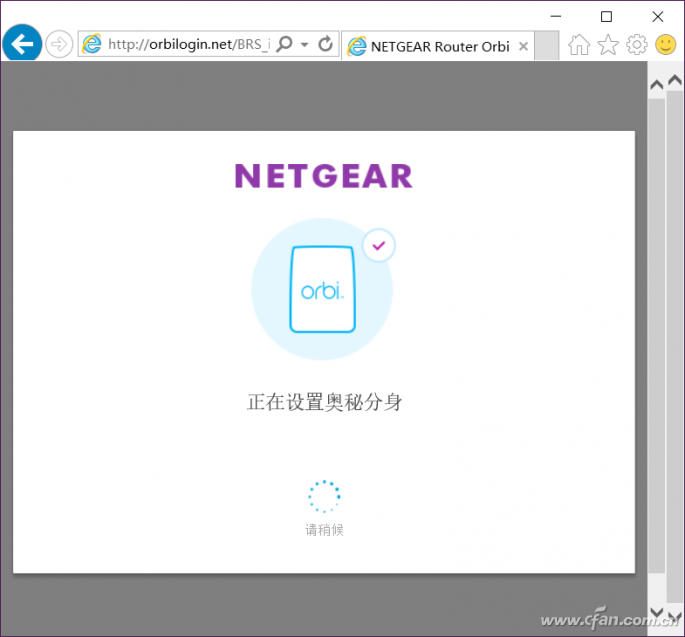Close the NETGEAR Router Orbi tab

(523, 46)
